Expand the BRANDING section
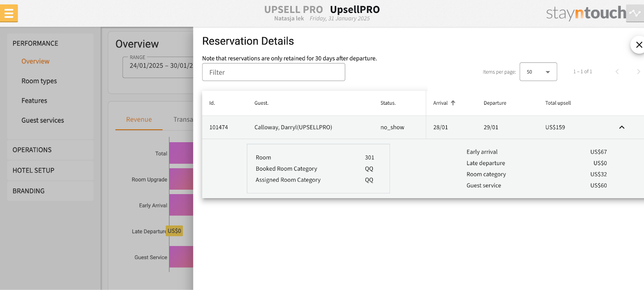 50,191
